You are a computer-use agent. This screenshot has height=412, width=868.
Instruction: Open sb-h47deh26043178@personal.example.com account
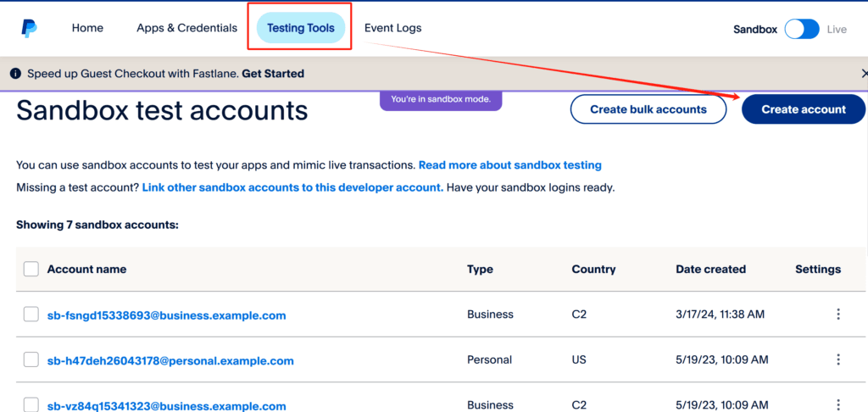pyautogui.click(x=170, y=361)
